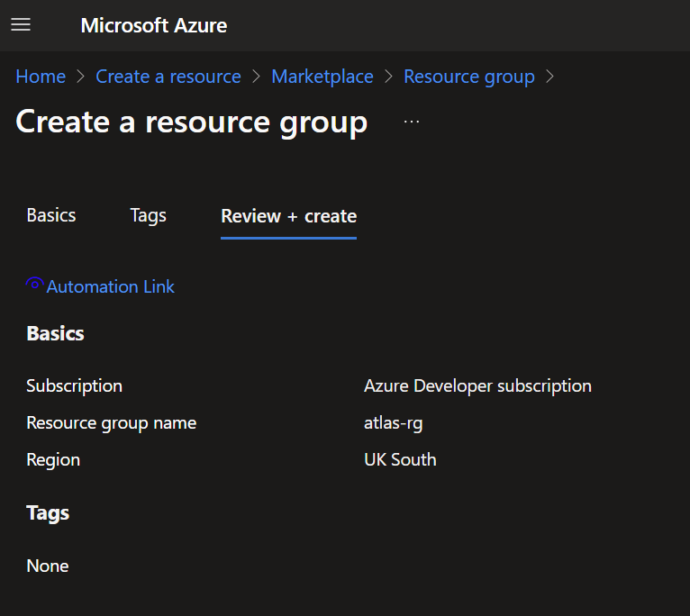Screen dimensions: 690x616
Task: Click the chevron after Resource group breadcrumb
Action: tap(549, 77)
